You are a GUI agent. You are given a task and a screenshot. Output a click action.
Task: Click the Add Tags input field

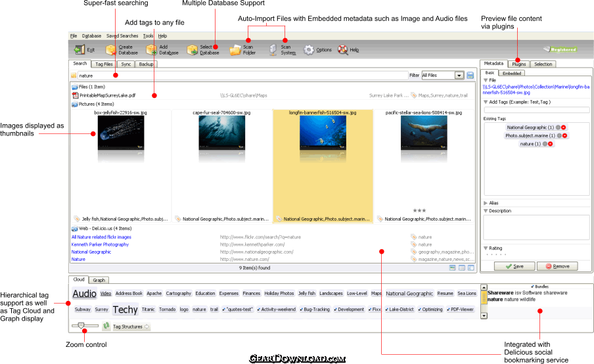click(536, 110)
